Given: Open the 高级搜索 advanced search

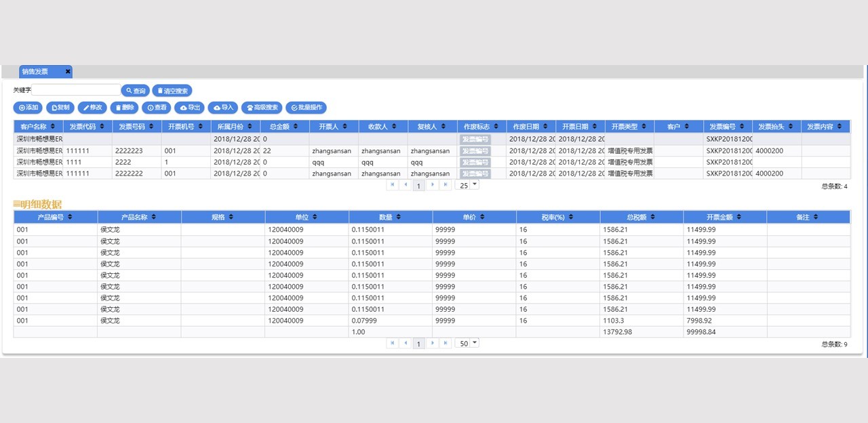Looking at the screenshot, I should [262, 108].
